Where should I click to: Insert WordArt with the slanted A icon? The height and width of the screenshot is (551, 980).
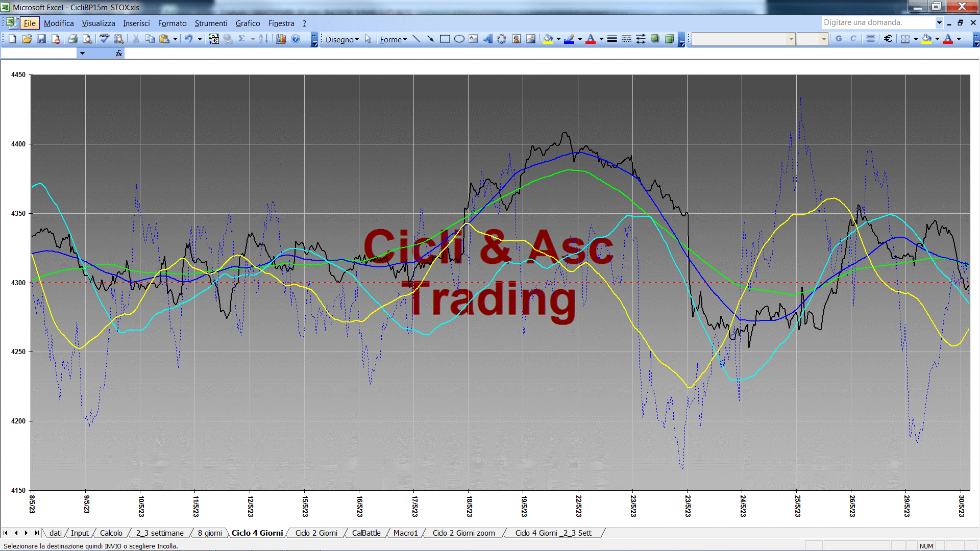[487, 39]
